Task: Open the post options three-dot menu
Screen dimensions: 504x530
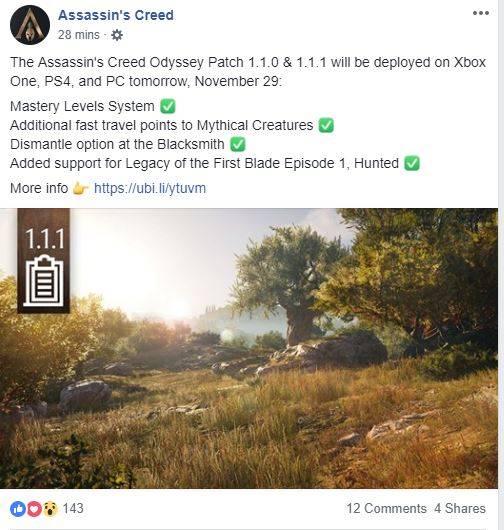Action: [481, 13]
